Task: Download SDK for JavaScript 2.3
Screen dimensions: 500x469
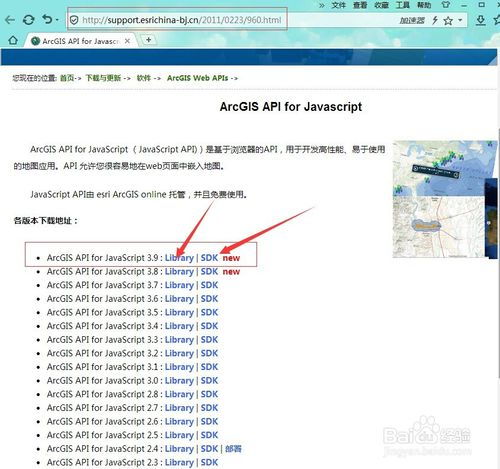Action: pos(209,463)
